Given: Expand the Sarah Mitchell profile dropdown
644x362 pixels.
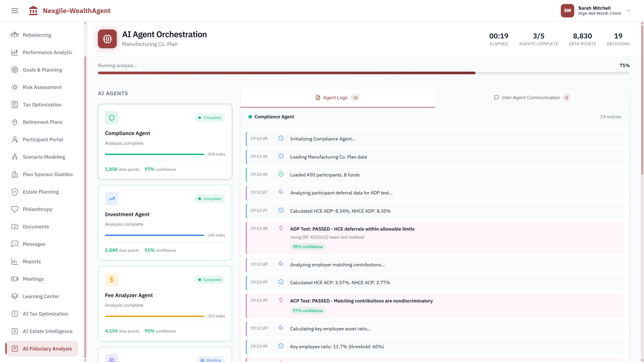Looking at the screenshot, I should (x=629, y=11).
